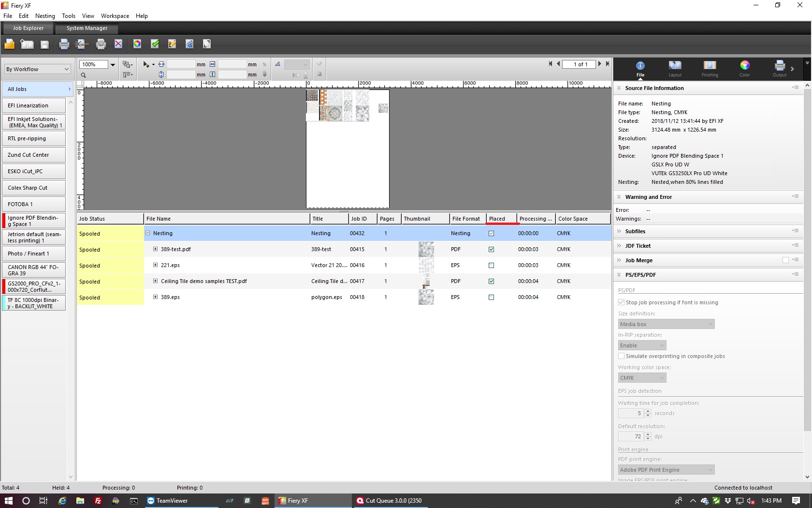Screen dimensions: 812x508
Task: Toggle Placed checkbox for 221.eps
Action: (x=491, y=266)
